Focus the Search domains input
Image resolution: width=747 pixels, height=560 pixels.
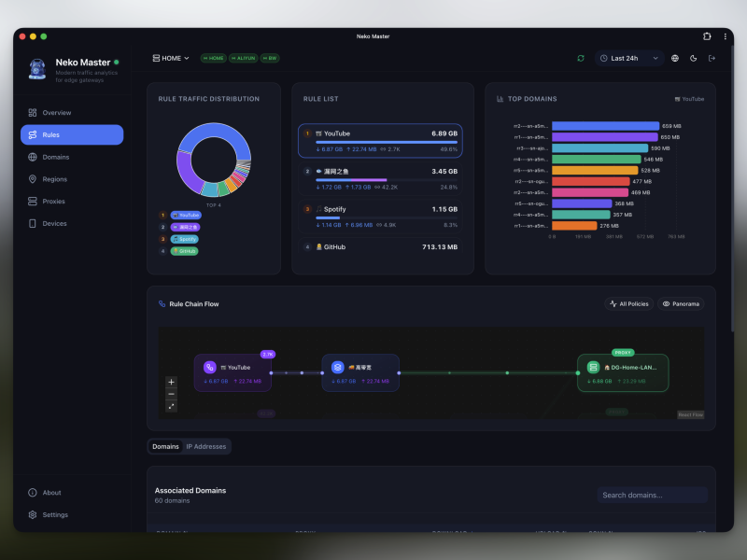point(652,496)
